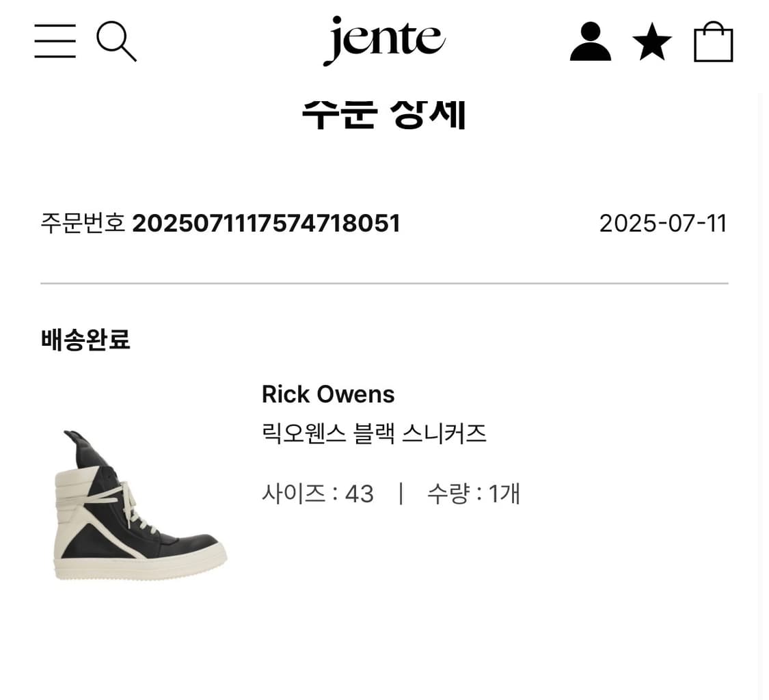Click the 주문 상세 page heading
The width and height of the screenshot is (769, 700).
click(x=384, y=113)
